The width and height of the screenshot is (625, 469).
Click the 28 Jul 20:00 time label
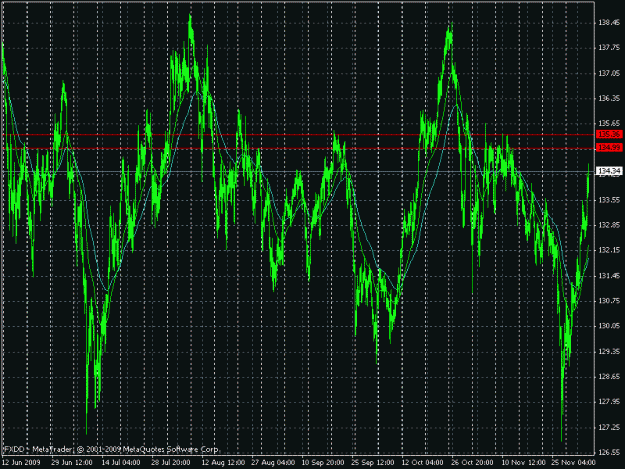pos(171,463)
